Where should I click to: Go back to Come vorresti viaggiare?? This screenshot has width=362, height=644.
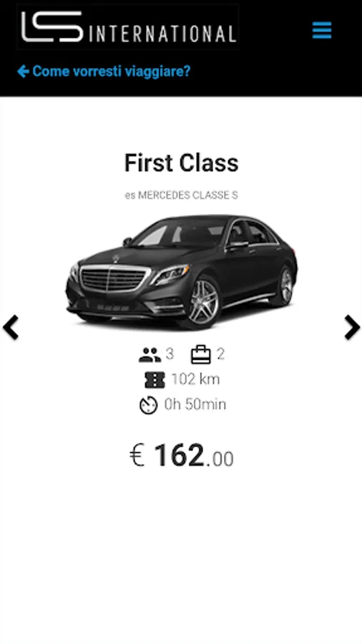(x=104, y=72)
